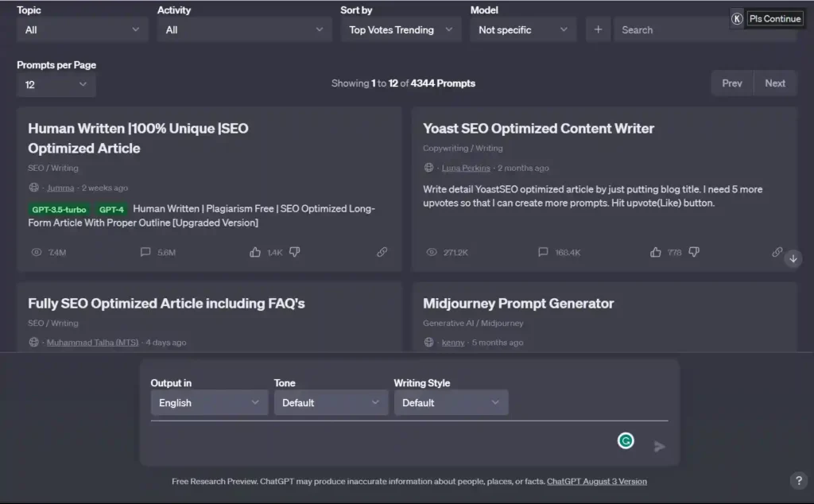Open ChatGPT August 3 Version link

pyautogui.click(x=596, y=481)
